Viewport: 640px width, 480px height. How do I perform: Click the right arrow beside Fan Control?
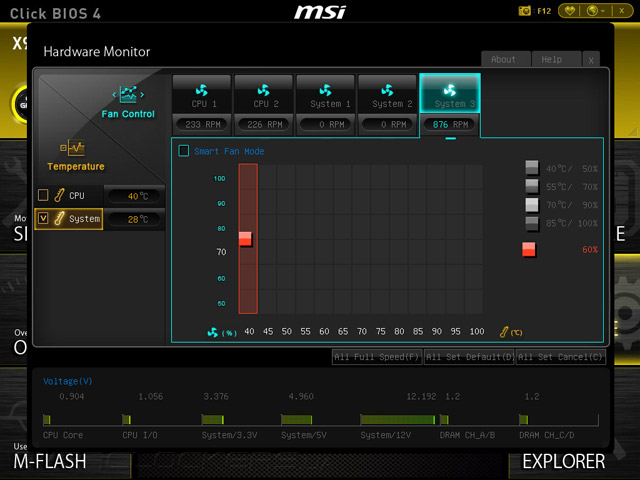pos(142,95)
